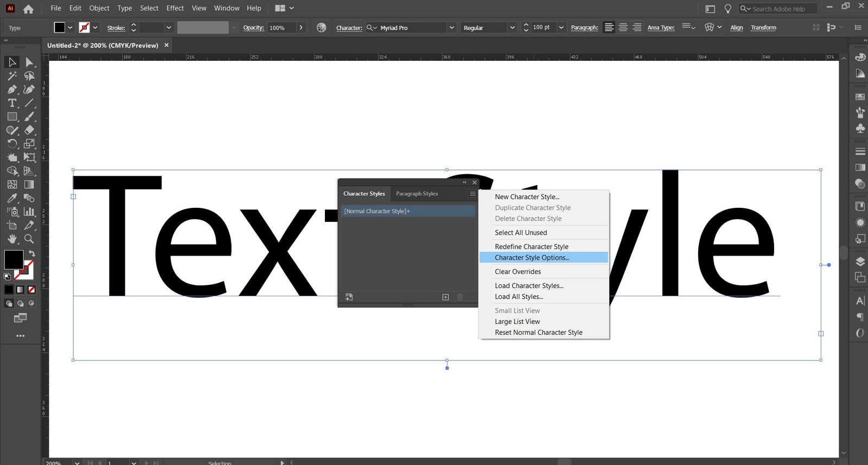
Task: Set paint mode to Gradient
Action: tap(20, 290)
